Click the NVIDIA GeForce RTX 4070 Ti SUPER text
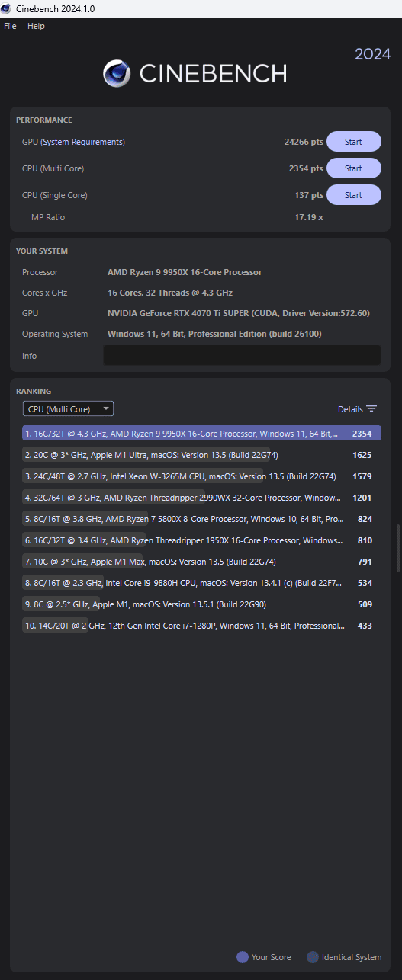402x980 pixels. (238, 313)
